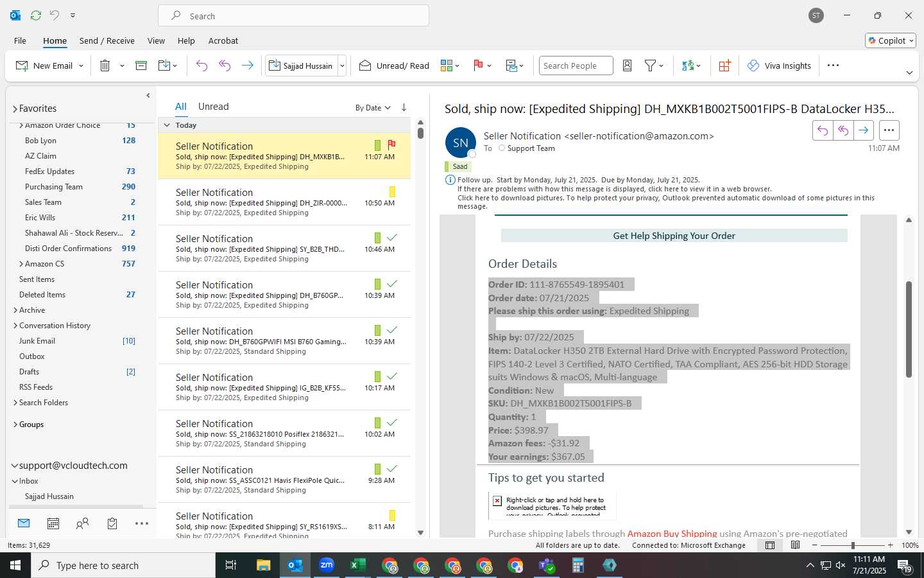Open the Address Book icon
The image size is (924, 578).
tap(628, 66)
